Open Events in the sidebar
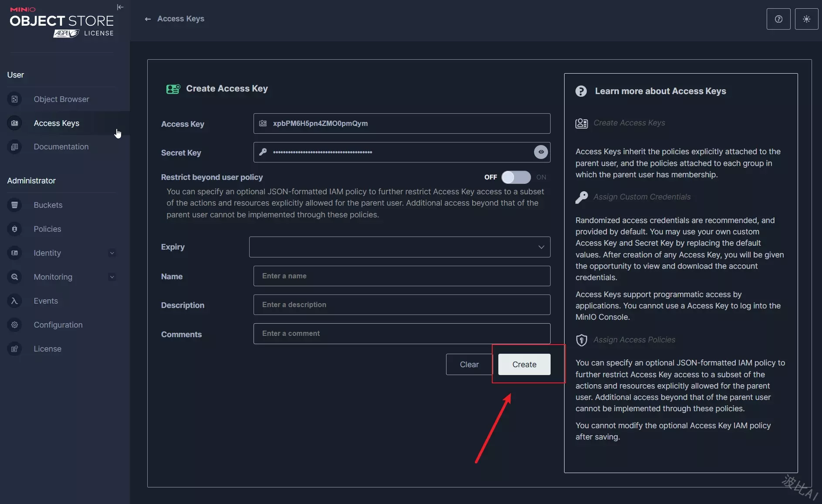 click(46, 301)
